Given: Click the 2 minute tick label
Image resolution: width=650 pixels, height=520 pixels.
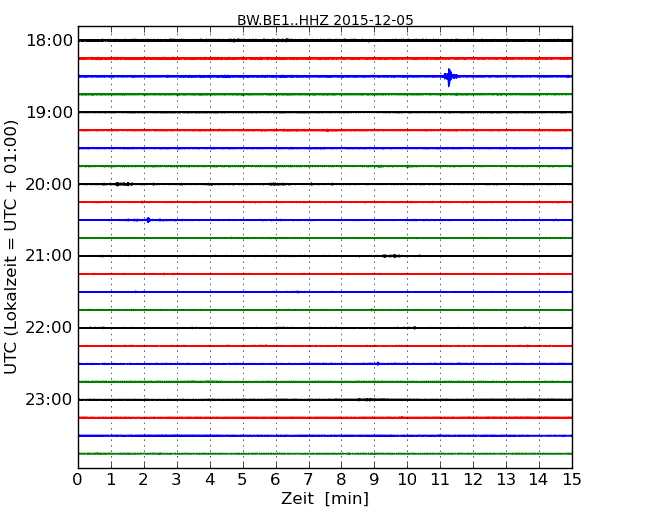Looking at the screenshot, I should tap(144, 480).
